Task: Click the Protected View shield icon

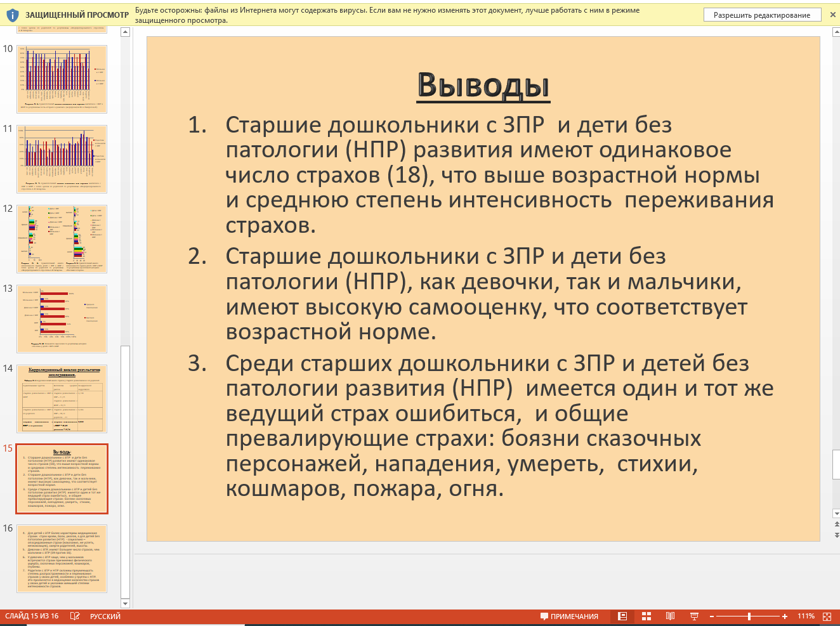Action: point(12,15)
